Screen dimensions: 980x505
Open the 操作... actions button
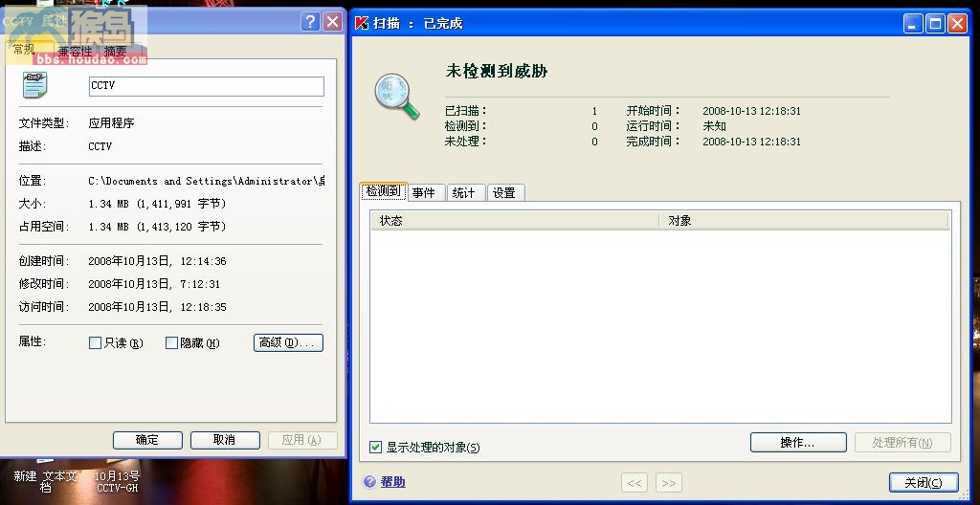798,443
